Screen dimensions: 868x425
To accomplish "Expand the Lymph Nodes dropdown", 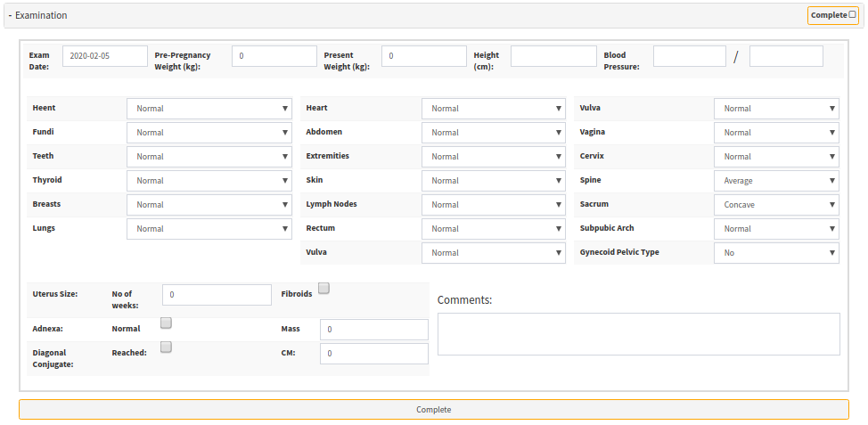I will click(x=493, y=205).
